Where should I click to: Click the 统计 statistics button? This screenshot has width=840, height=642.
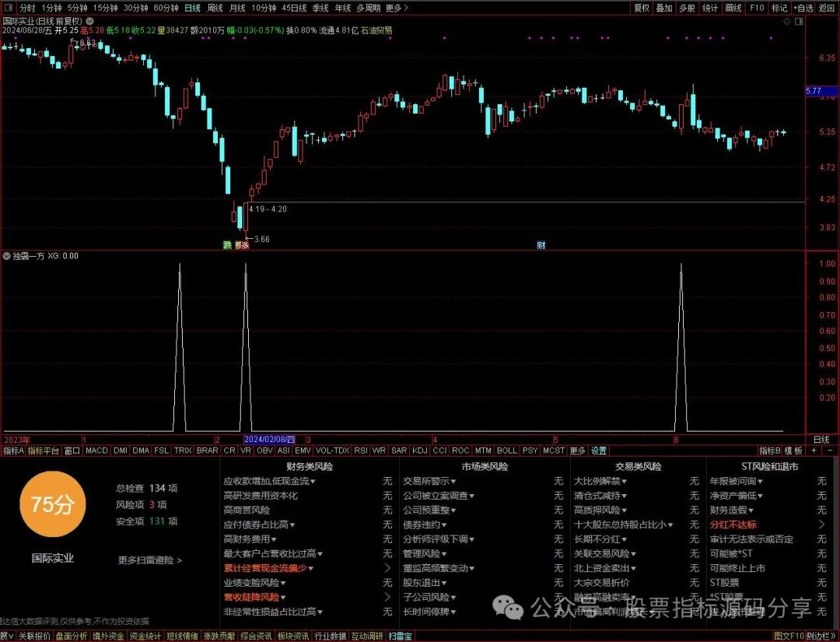(710, 8)
